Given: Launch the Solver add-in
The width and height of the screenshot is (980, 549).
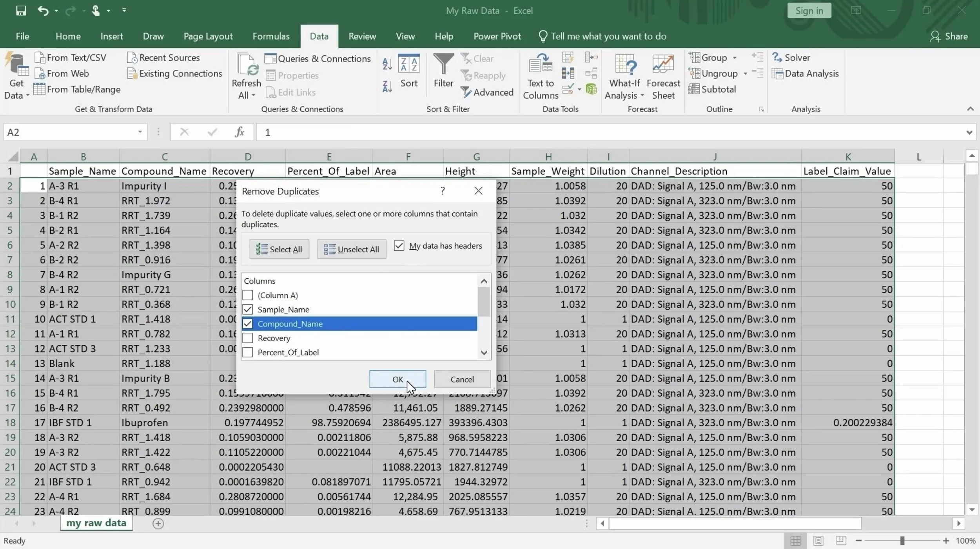Looking at the screenshot, I should (x=792, y=57).
